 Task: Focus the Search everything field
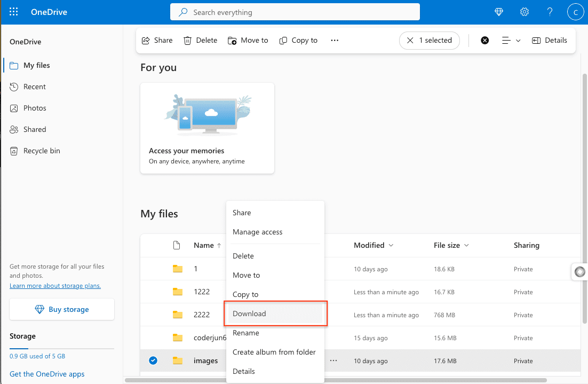pyautogui.click(x=295, y=12)
